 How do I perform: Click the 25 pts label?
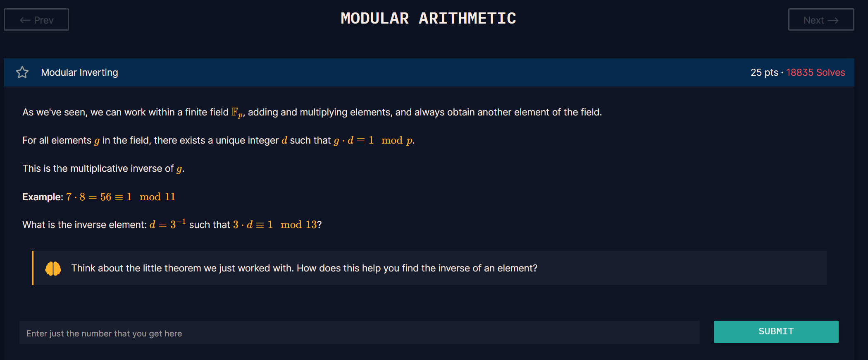coord(764,72)
